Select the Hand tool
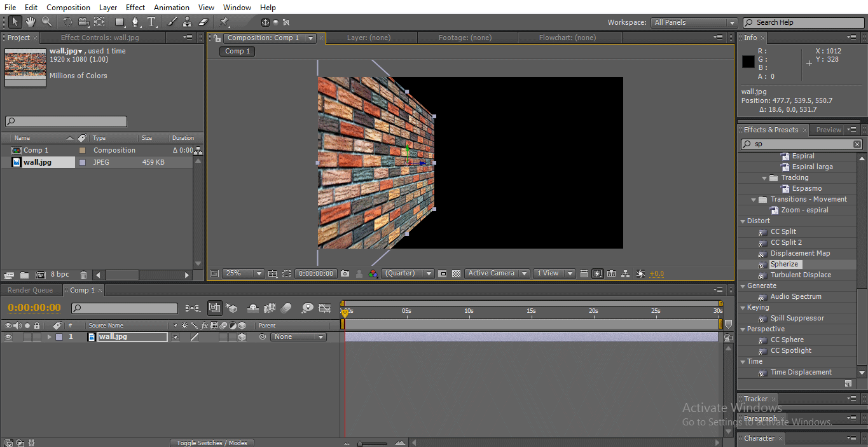 pyautogui.click(x=30, y=22)
